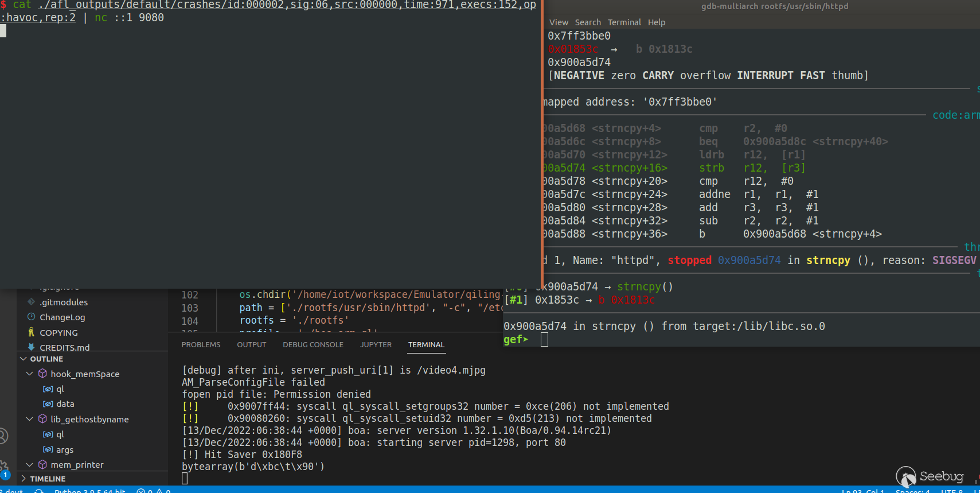Click the ql_syscall_setgroups32 warning line
Viewport: 980px width, 493px height.
[425, 406]
